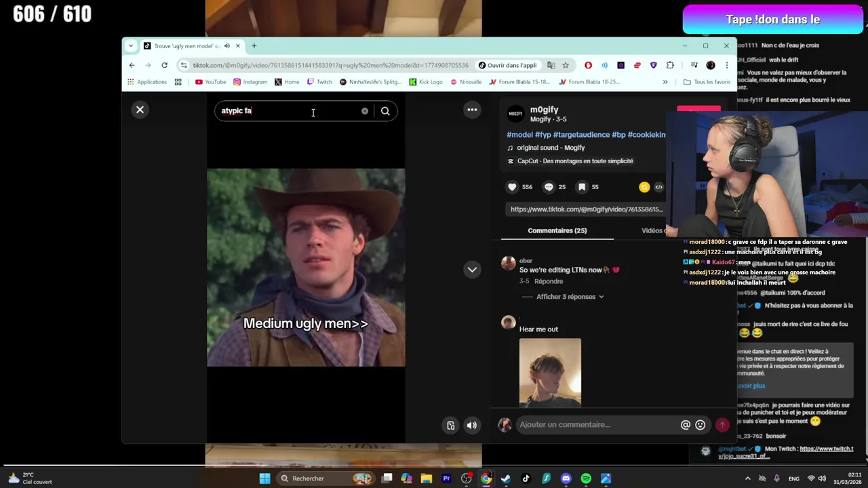Click the search magnifier icon next to 'atypic fa'
This screenshot has width=868, height=488.
click(385, 111)
